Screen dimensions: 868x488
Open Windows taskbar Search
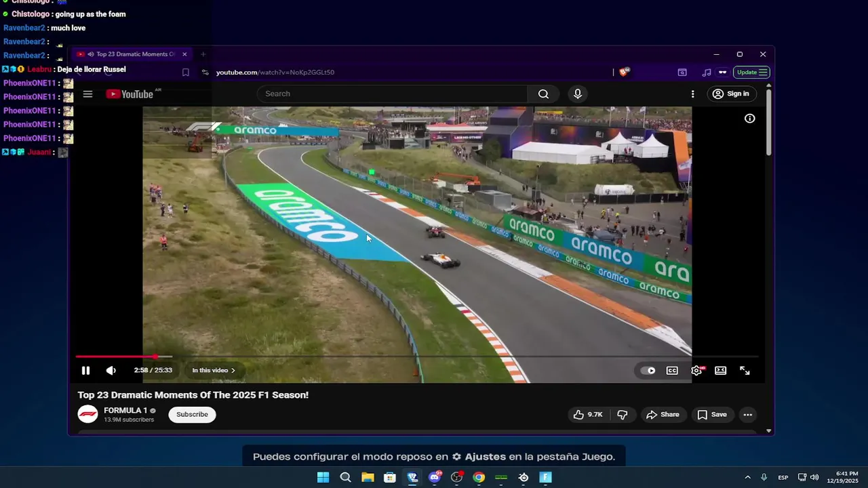[x=345, y=477]
